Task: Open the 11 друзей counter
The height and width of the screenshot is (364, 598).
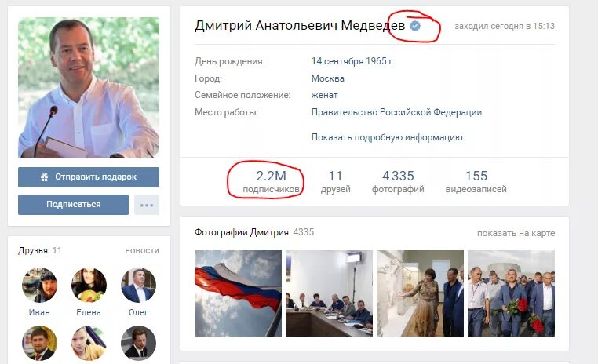Action: coord(336,181)
